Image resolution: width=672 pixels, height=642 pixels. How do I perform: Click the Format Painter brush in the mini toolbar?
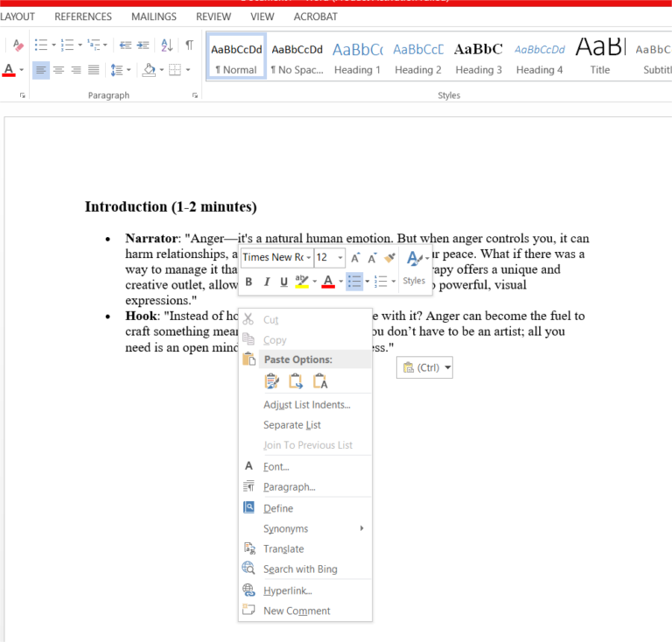click(390, 258)
